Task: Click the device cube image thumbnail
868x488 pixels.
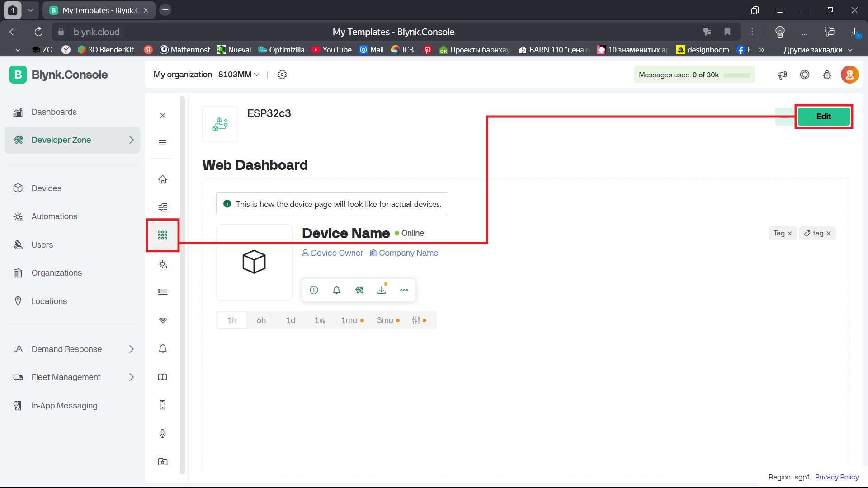Action: point(254,262)
